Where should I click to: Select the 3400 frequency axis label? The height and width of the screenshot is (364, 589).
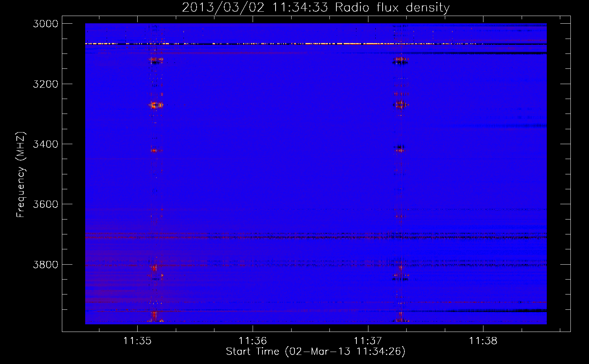(x=46, y=144)
